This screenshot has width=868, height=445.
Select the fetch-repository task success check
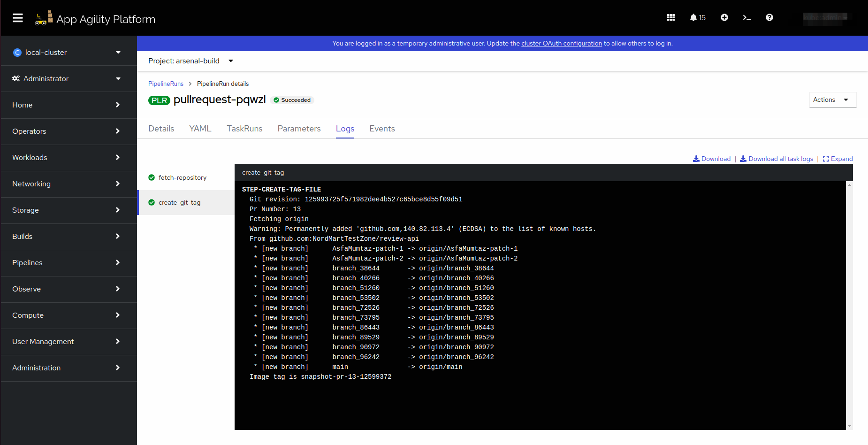pos(152,177)
